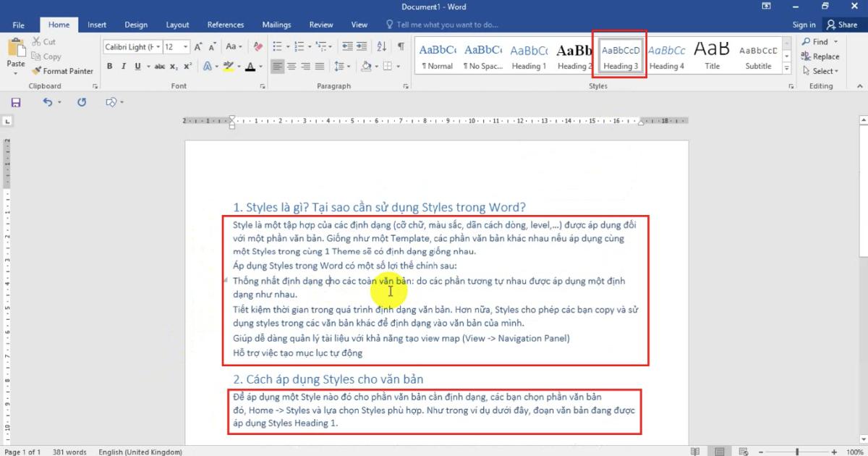
Task: Show paragraph marks with the ¶ icon
Action: 399,46
